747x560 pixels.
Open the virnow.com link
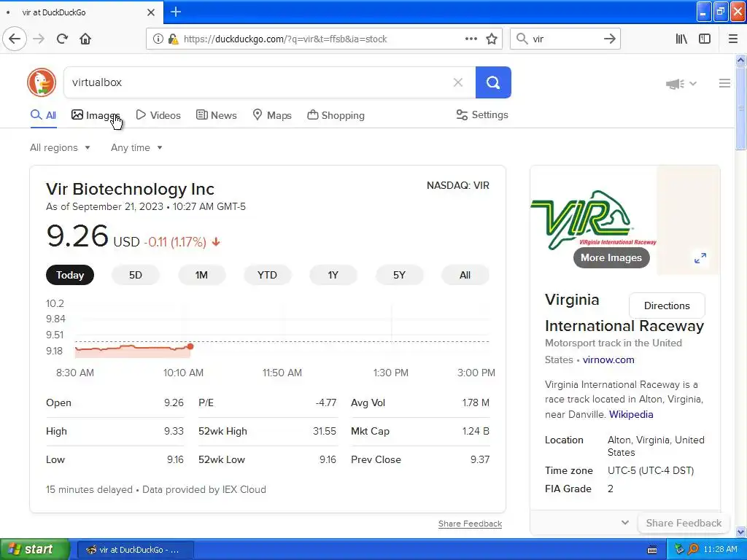(x=608, y=359)
